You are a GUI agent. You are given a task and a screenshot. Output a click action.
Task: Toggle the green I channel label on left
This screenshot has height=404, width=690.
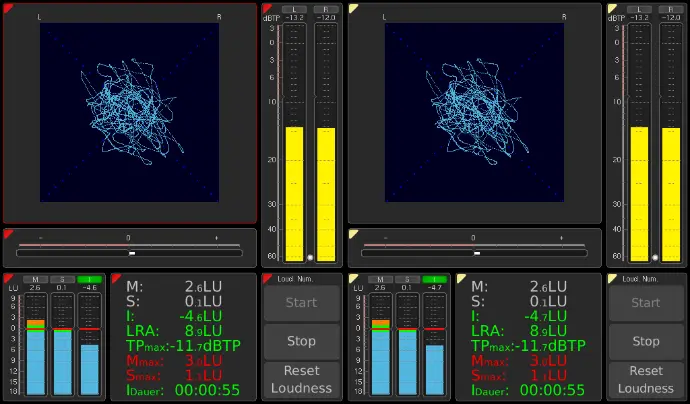(x=89, y=280)
